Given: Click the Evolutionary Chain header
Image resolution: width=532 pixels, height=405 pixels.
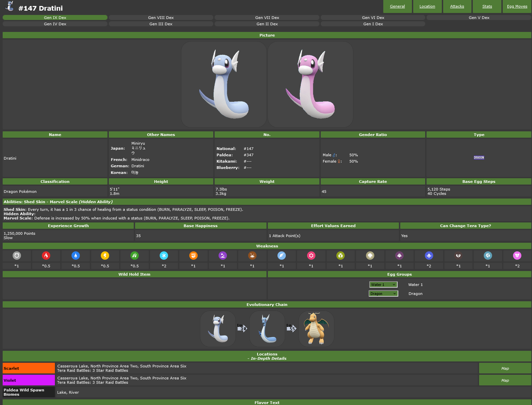Looking at the screenshot, I should pyautogui.click(x=267, y=305).
